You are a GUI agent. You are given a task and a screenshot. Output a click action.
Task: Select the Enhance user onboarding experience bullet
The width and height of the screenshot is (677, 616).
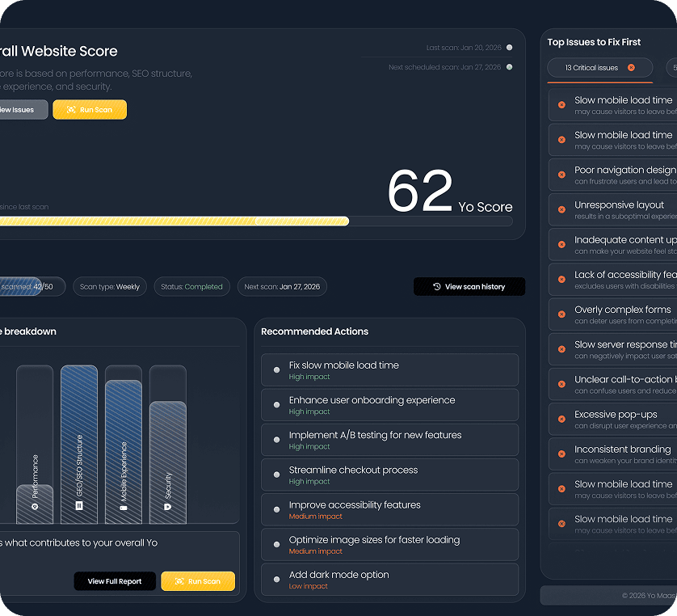click(x=277, y=405)
